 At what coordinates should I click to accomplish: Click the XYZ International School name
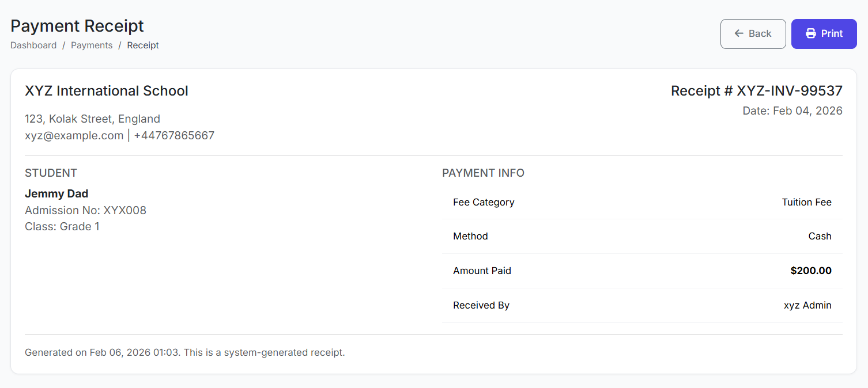point(107,91)
